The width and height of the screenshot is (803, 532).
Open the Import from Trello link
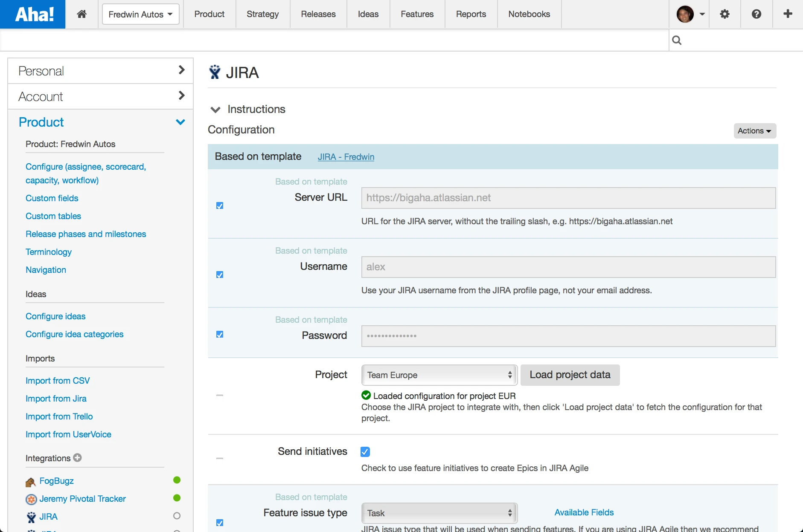pos(59,416)
